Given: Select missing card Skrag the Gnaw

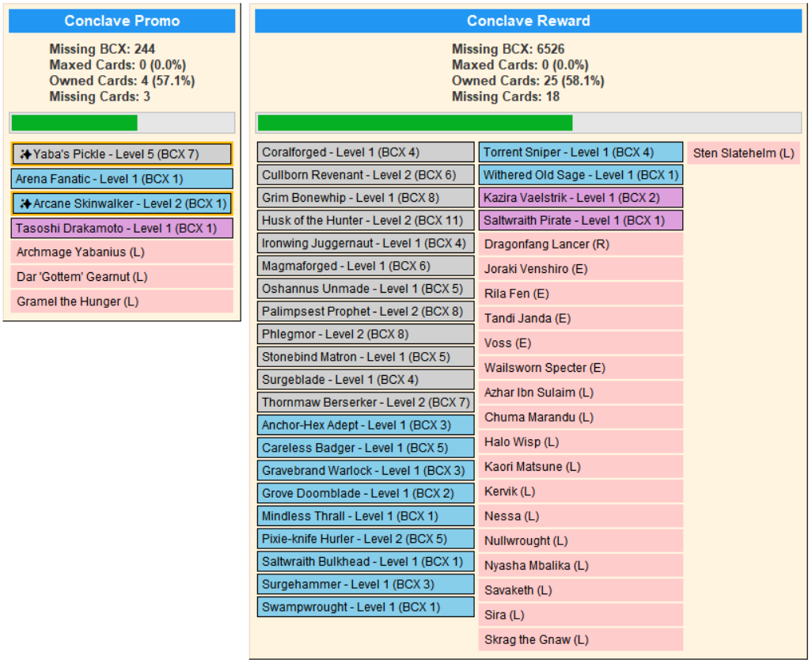Looking at the screenshot, I should 580,639.
